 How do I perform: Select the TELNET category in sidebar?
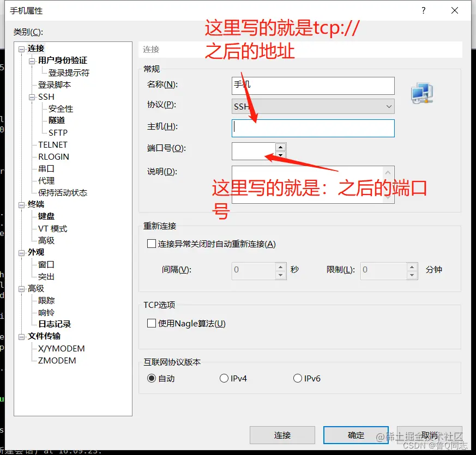coord(52,144)
